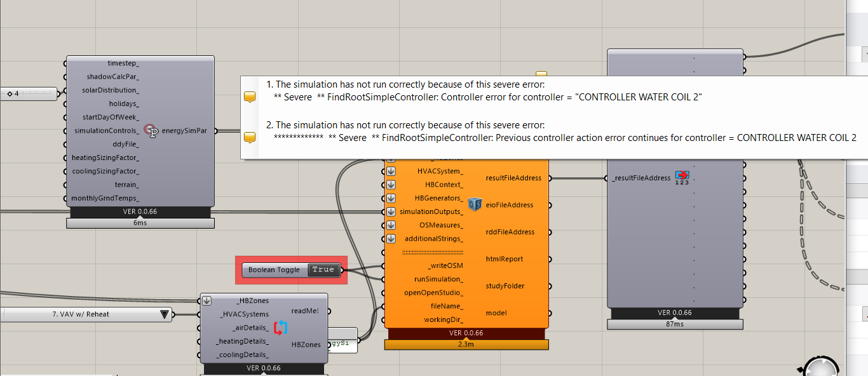The width and height of the screenshot is (868, 376).
Task: Click the arrow icon beside OSMeasures_
Action: coord(391,225)
